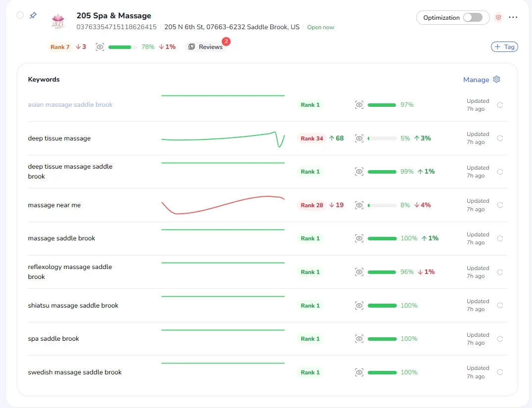This screenshot has height=408, width=532.
Task: Click the Manage gear icon
Action: tap(496, 79)
